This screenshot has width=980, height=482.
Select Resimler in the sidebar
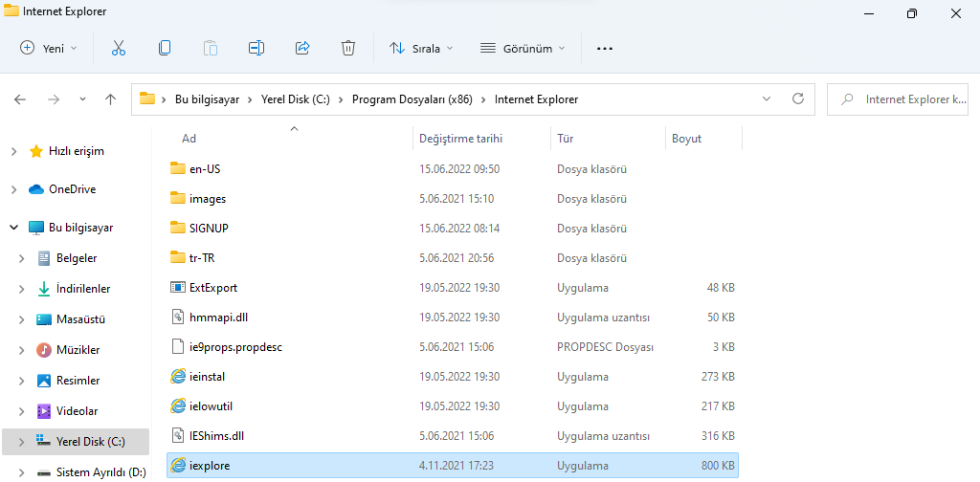click(78, 381)
